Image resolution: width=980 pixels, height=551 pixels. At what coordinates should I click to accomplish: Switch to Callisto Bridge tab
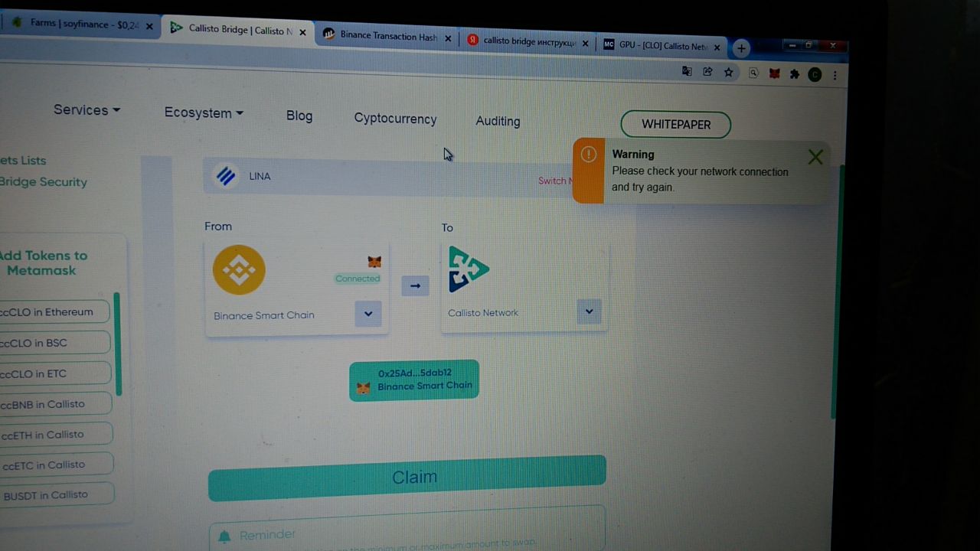point(237,31)
